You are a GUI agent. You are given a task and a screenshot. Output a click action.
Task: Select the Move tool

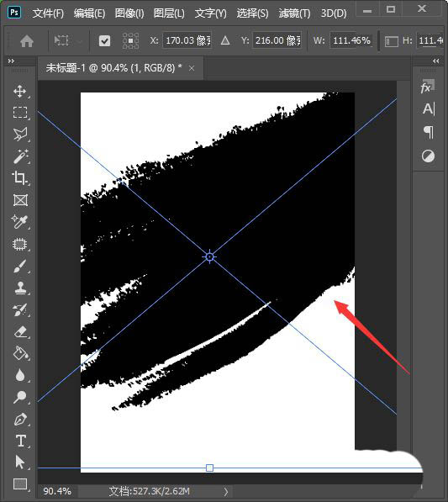(x=20, y=92)
